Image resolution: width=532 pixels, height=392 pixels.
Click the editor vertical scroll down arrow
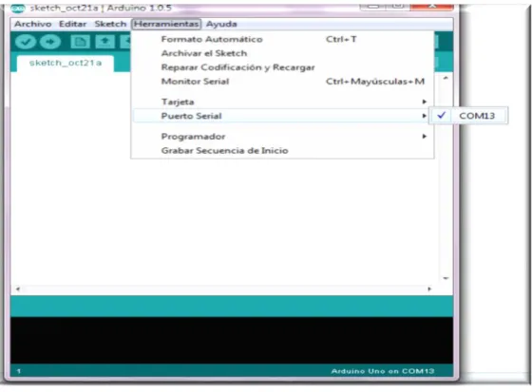(446, 278)
